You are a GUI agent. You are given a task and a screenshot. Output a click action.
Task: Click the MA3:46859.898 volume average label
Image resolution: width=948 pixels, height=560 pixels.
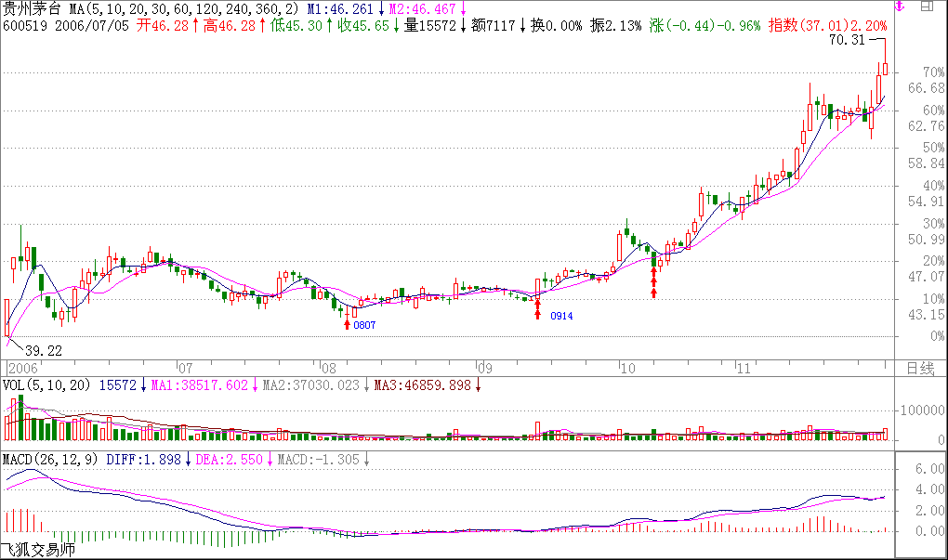(x=423, y=384)
